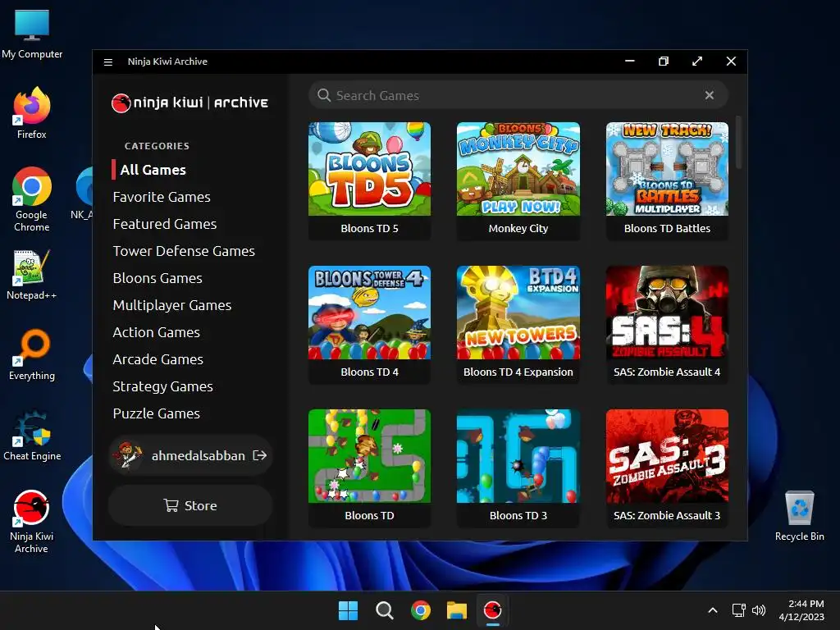Launch Chrome from the taskbar
Screen dimensions: 840x630
[421, 610]
